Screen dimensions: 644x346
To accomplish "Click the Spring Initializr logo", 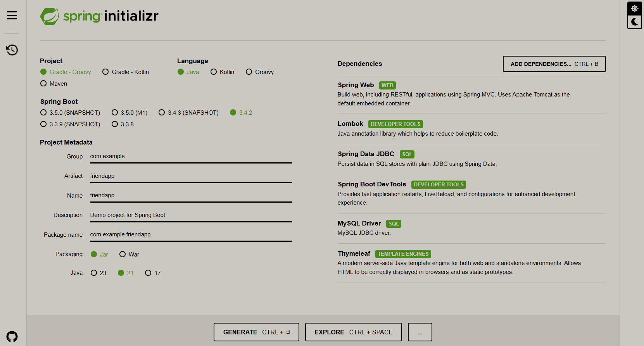I will click(x=99, y=16).
